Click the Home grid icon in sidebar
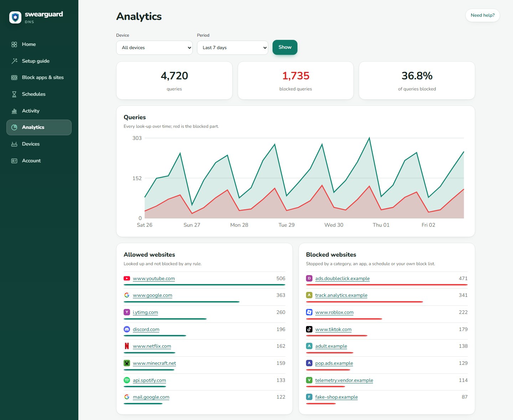 (x=14, y=44)
